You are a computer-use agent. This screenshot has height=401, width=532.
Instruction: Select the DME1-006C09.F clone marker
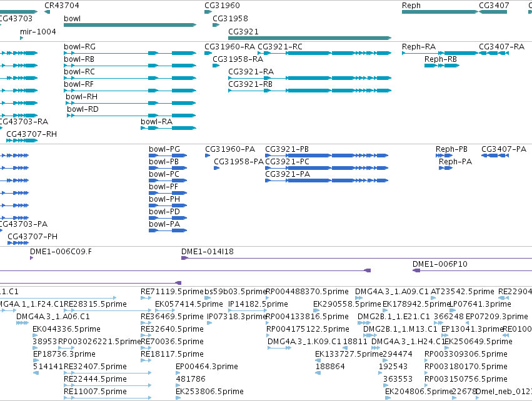coord(31,258)
